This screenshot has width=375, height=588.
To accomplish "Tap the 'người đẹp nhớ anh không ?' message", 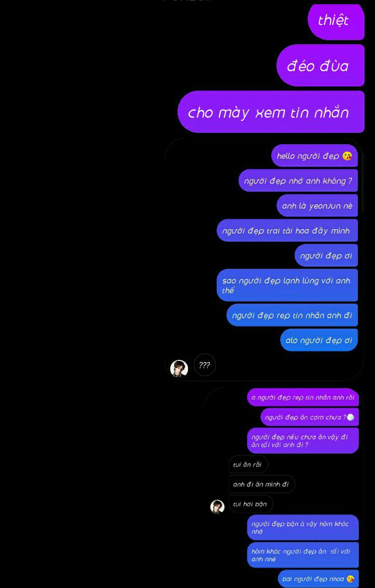I will point(298,181).
